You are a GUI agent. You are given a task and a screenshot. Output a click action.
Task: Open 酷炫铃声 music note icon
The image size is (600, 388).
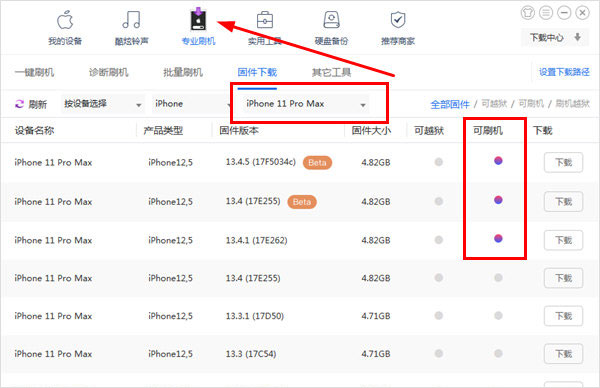(x=131, y=20)
